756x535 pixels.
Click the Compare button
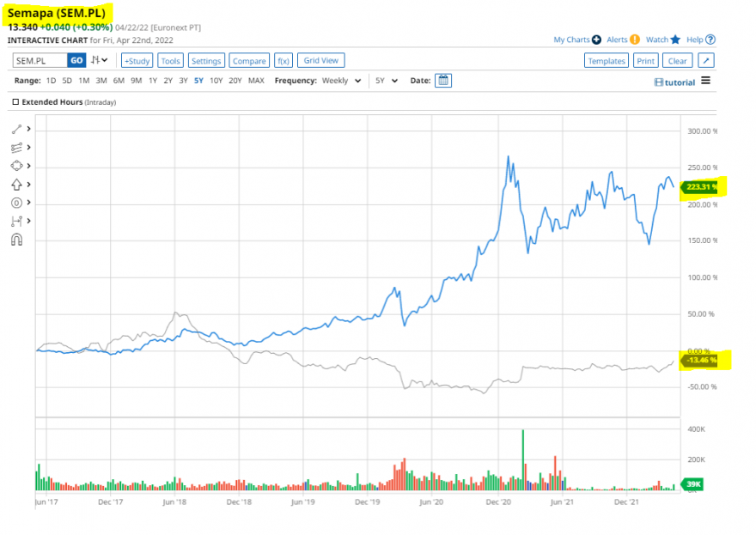[x=249, y=61]
